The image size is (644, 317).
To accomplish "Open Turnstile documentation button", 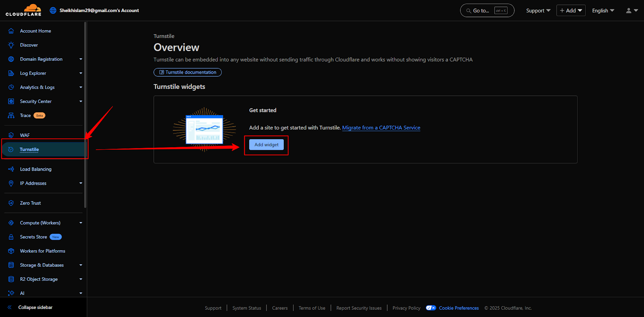I will (188, 72).
